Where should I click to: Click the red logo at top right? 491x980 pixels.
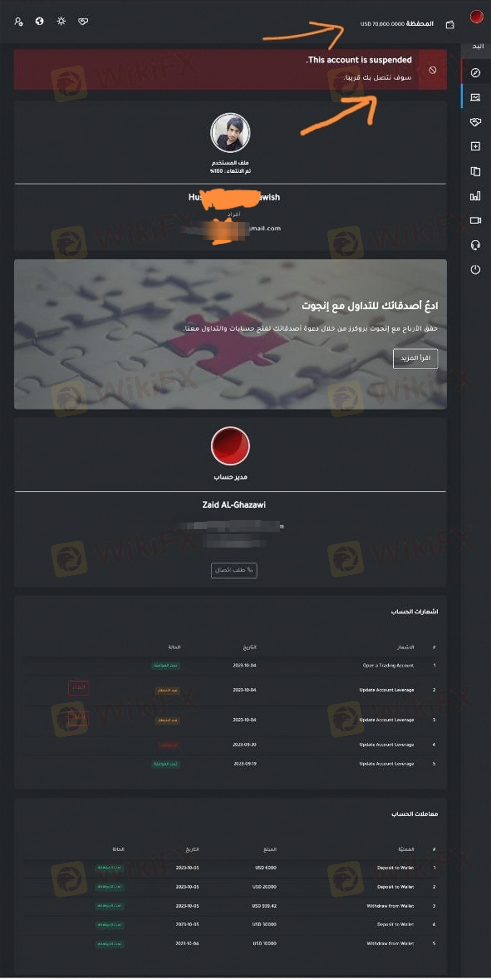coord(476,17)
